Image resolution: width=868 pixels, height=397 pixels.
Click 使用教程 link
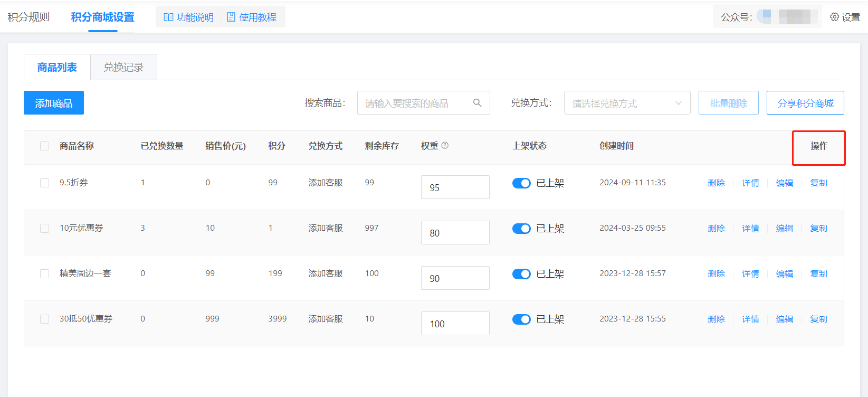(257, 17)
